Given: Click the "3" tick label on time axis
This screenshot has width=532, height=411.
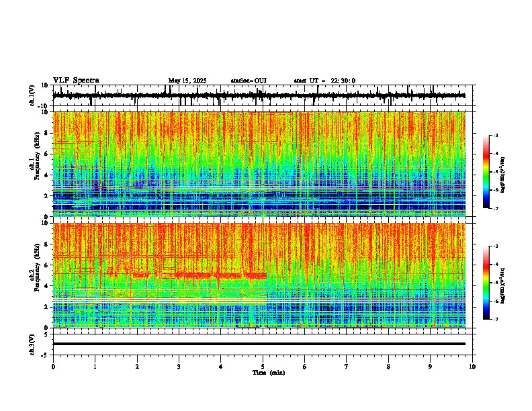Looking at the screenshot, I should click(179, 367).
